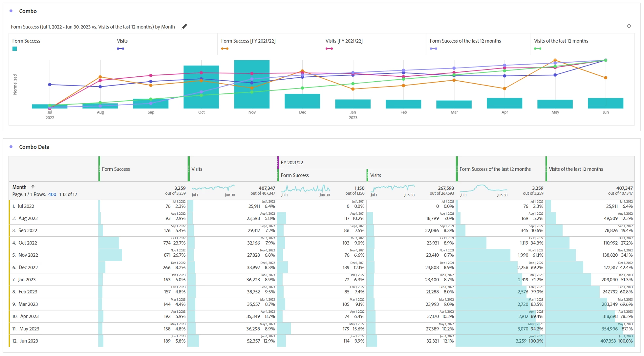Select the Visits of the last 12 months header
644x356 pixels.
coord(576,169)
